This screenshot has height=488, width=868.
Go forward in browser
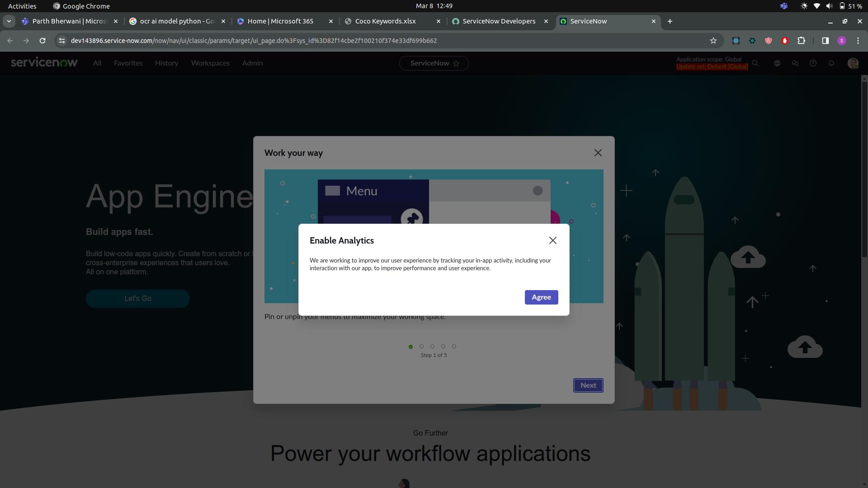click(26, 41)
